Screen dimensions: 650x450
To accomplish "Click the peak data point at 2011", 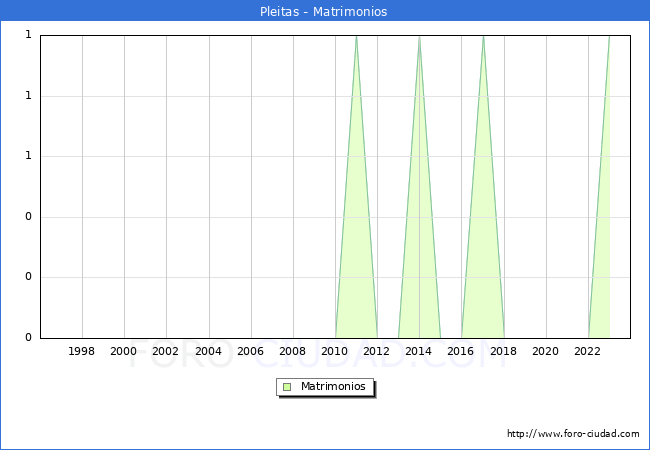I will pos(356,36).
